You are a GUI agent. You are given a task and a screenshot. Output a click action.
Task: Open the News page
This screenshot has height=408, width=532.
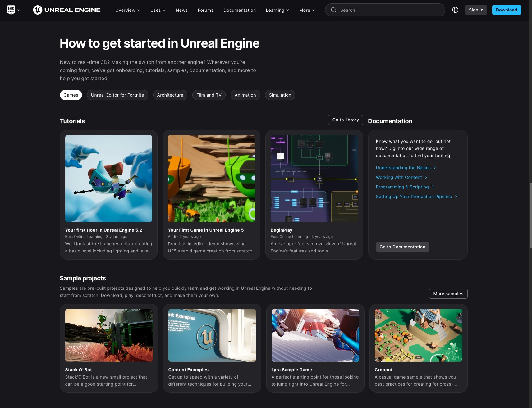tap(182, 10)
